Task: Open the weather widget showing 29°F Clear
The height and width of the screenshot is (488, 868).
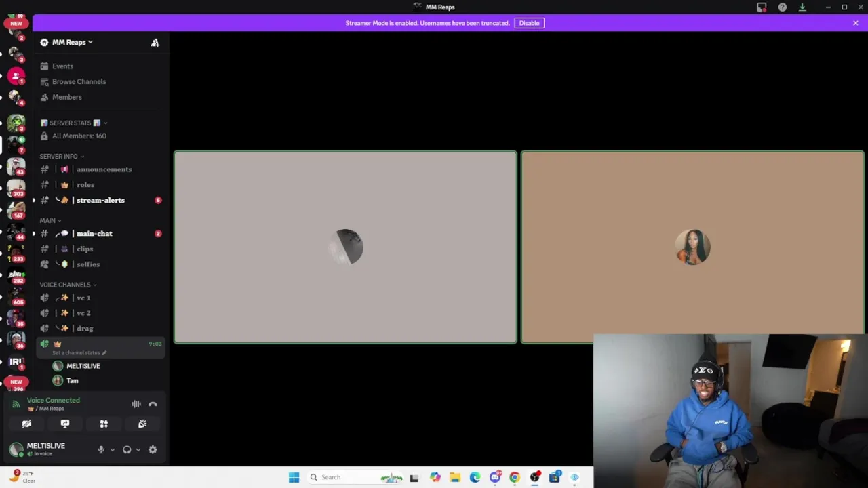Action: [22, 476]
